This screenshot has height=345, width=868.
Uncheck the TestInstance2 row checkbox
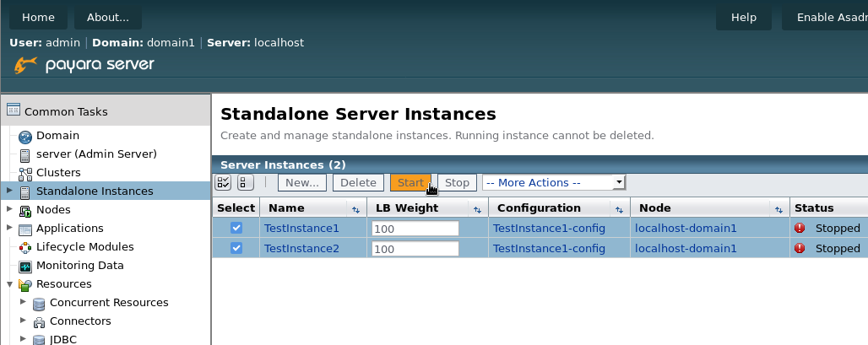pos(236,248)
